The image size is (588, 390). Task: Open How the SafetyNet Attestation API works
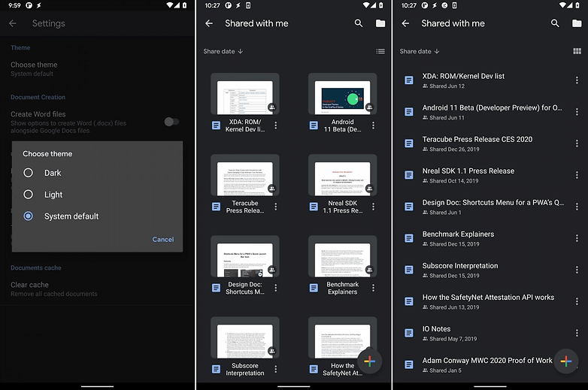tap(490, 301)
